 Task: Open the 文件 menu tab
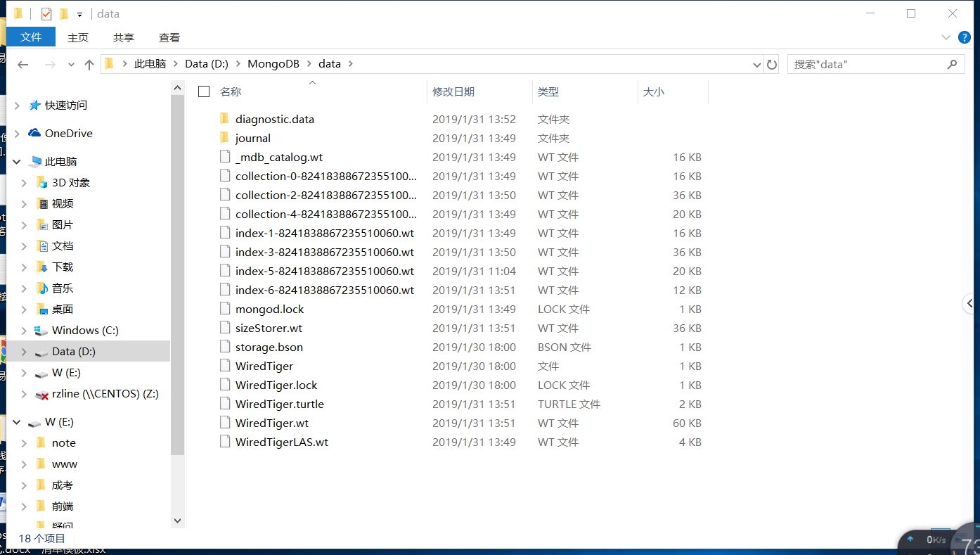coord(31,37)
